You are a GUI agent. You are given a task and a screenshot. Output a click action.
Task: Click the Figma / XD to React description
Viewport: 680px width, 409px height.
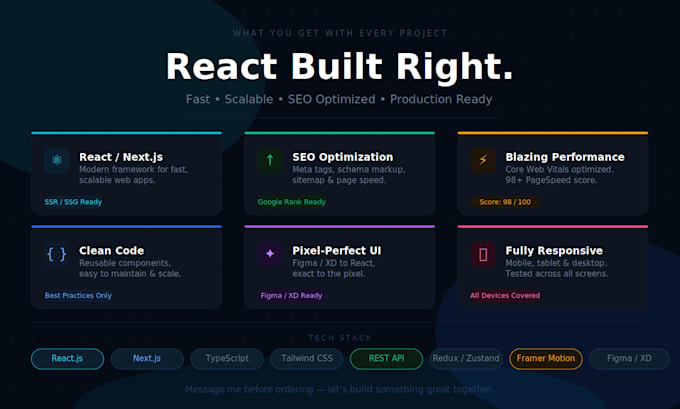[333, 268]
